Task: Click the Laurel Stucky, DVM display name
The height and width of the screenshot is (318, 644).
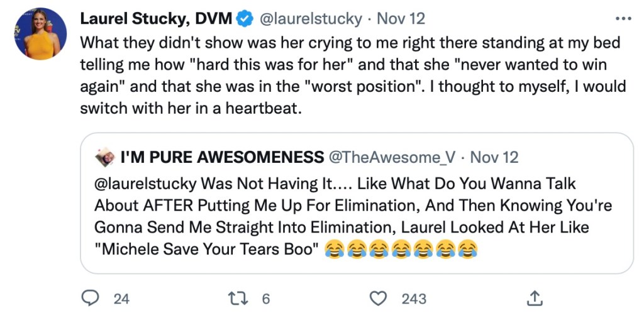Action: [155, 19]
